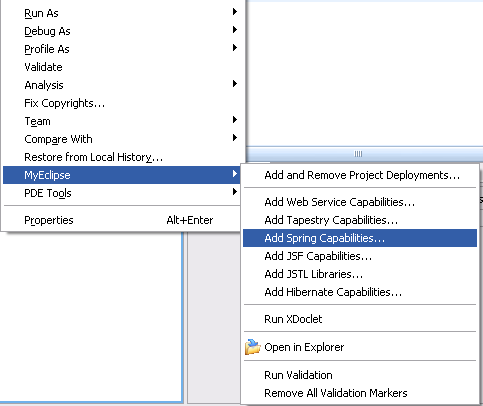Expand the Team submenu arrow

(x=235, y=120)
